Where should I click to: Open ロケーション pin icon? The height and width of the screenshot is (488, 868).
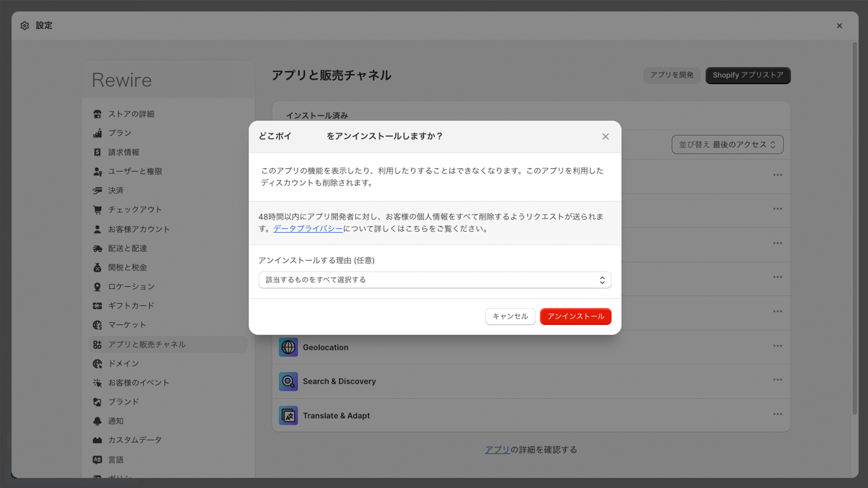[x=97, y=286]
